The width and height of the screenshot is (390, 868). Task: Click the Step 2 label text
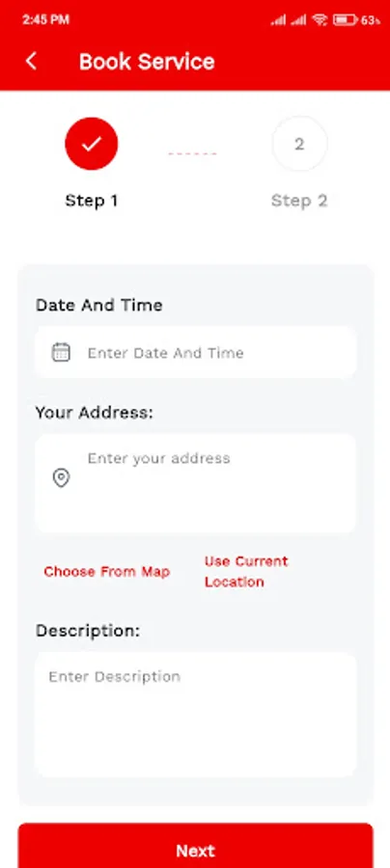pyautogui.click(x=299, y=201)
